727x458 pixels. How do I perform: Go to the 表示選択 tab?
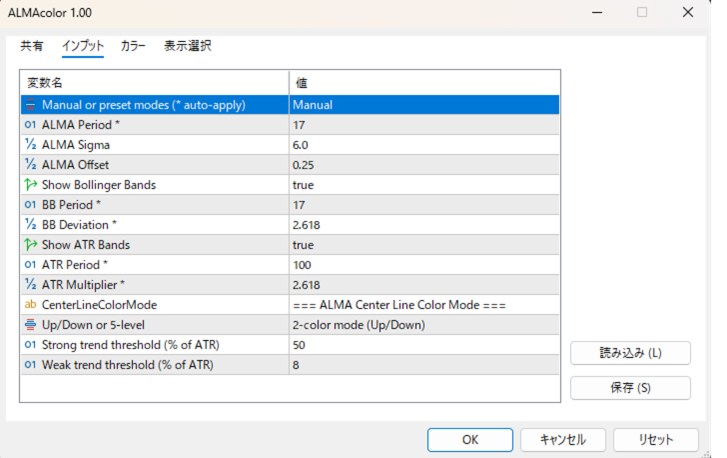coord(188,46)
